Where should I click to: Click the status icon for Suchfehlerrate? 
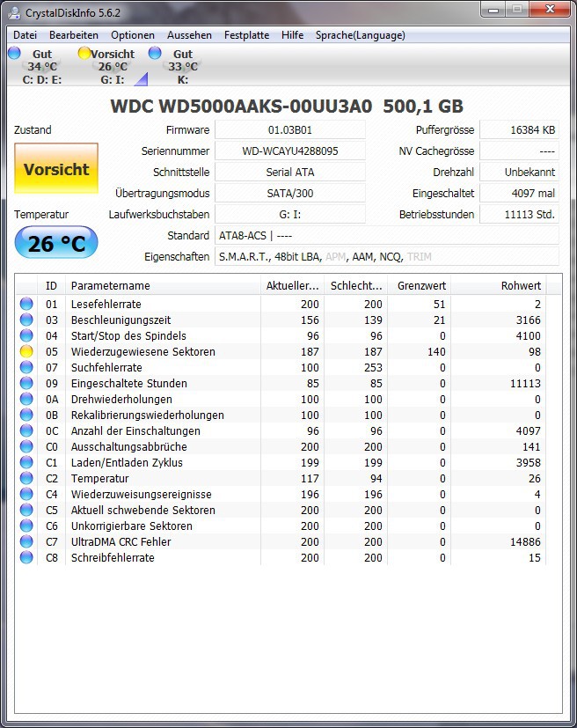click(26, 367)
